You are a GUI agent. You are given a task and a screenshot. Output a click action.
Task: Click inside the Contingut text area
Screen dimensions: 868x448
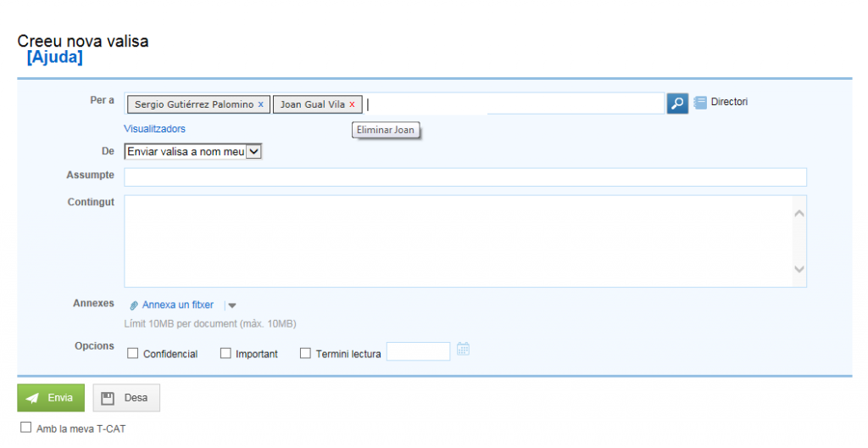[458, 241]
